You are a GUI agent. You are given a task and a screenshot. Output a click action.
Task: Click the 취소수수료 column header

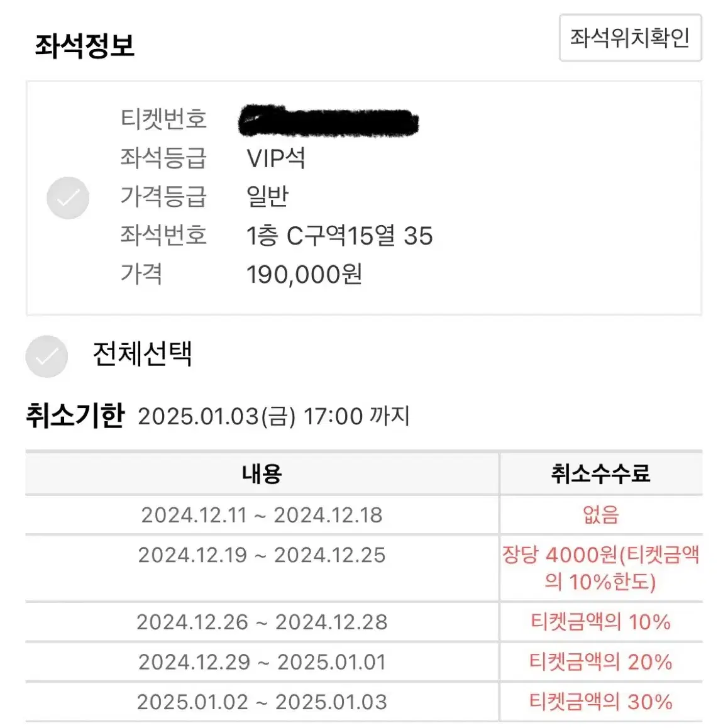pyautogui.click(x=601, y=474)
